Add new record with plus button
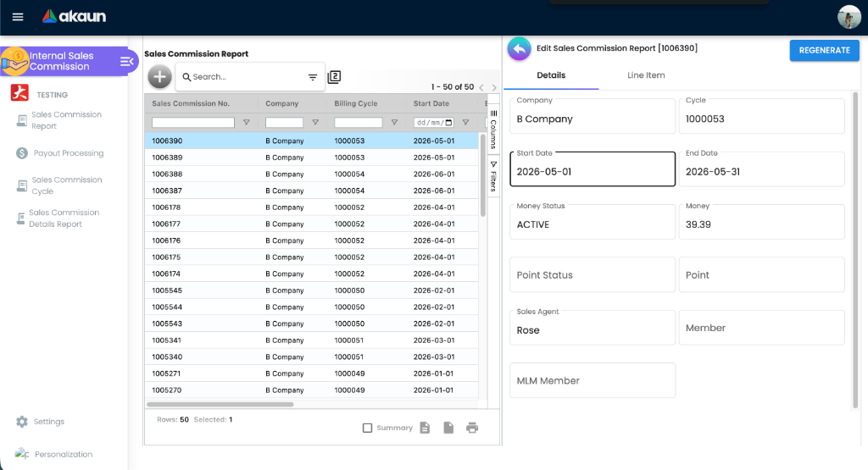The height and width of the screenshot is (470, 868). 159,77
